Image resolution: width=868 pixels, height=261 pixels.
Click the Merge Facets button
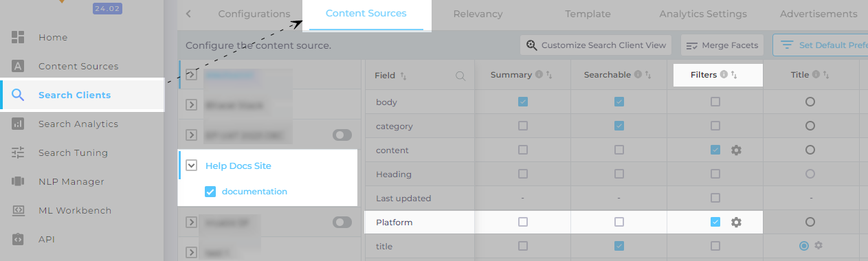coord(722,45)
